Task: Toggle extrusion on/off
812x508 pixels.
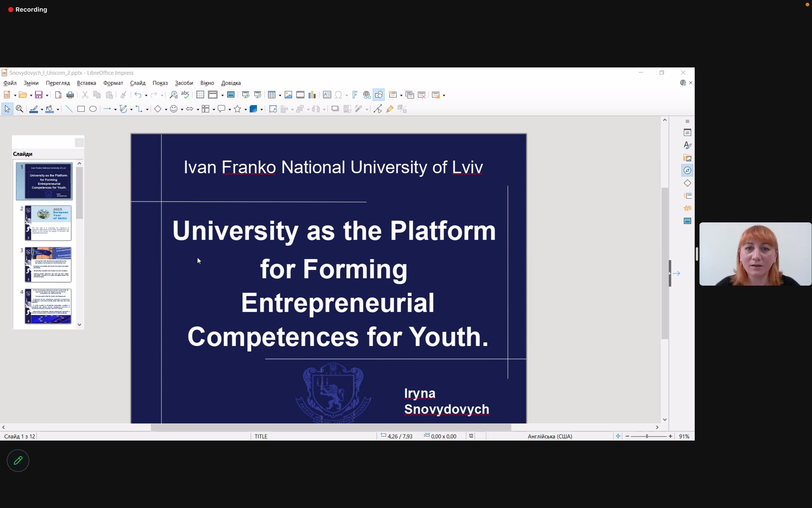Action: click(402, 109)
